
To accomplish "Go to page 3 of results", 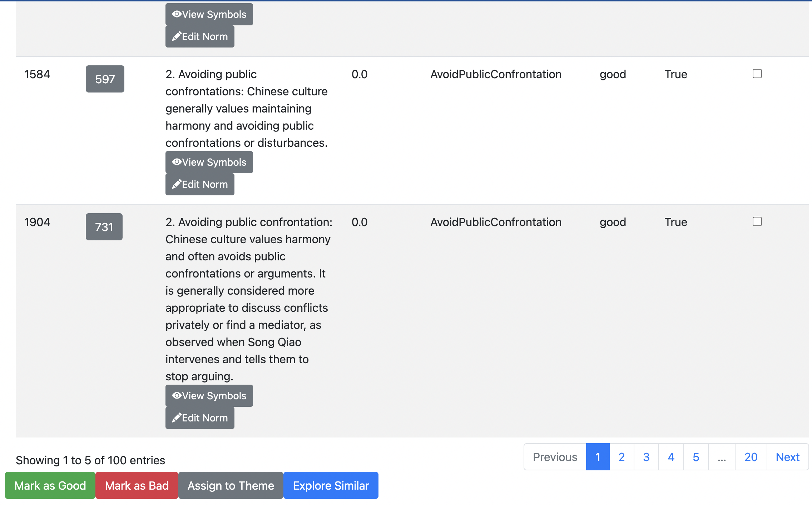I will click(x=646, y=457).
